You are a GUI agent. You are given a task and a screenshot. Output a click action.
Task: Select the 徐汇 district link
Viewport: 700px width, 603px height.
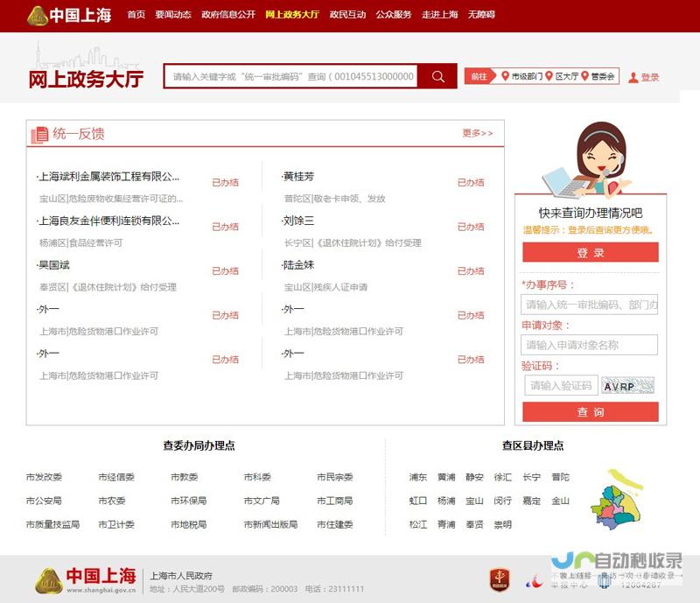point(503,477)
